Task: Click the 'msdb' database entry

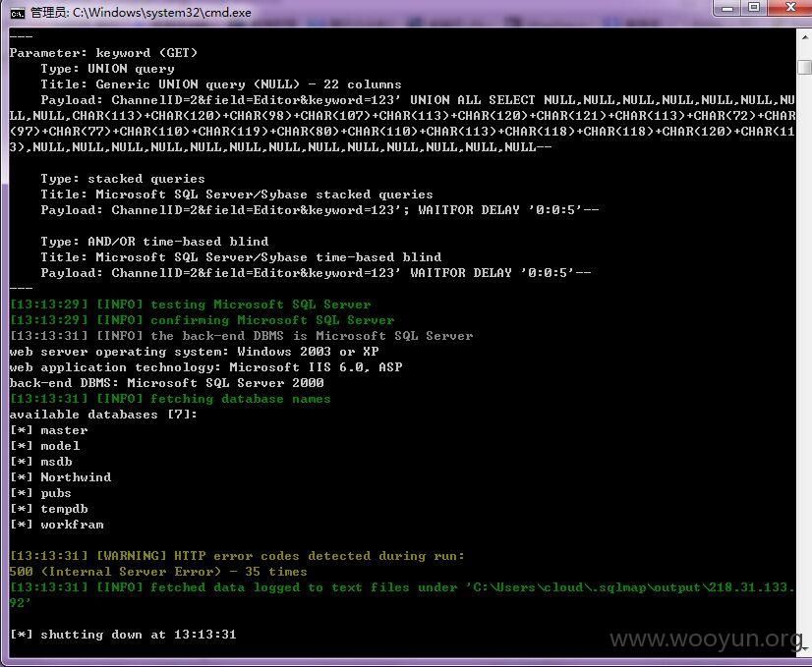Action: 41,462
